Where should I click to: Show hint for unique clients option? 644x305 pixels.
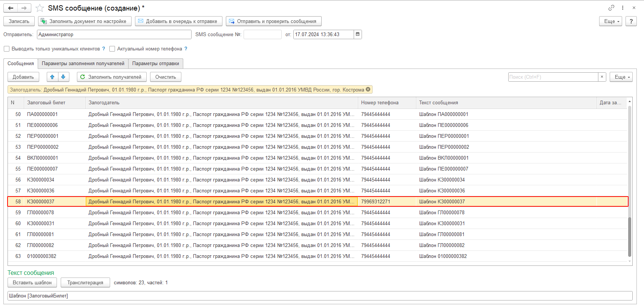coord(104,49)
